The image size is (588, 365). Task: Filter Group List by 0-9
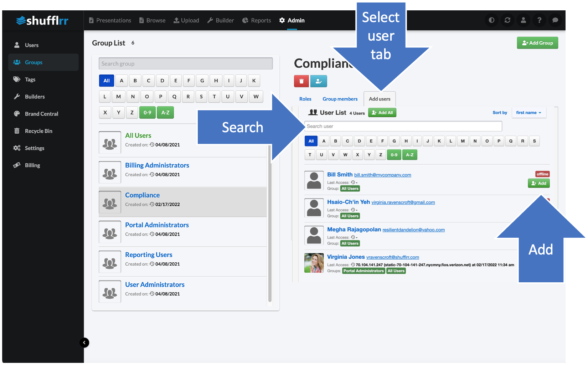[x=147, y=113]
